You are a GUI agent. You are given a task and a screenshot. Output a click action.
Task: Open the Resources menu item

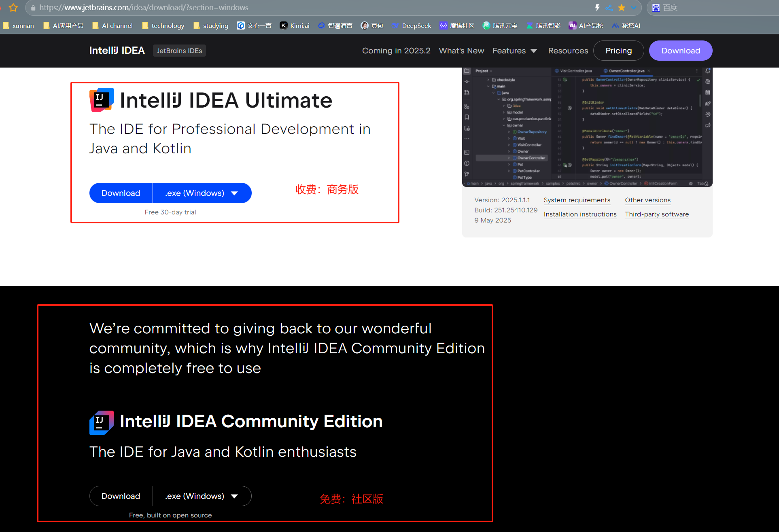(x=568, y=51)
